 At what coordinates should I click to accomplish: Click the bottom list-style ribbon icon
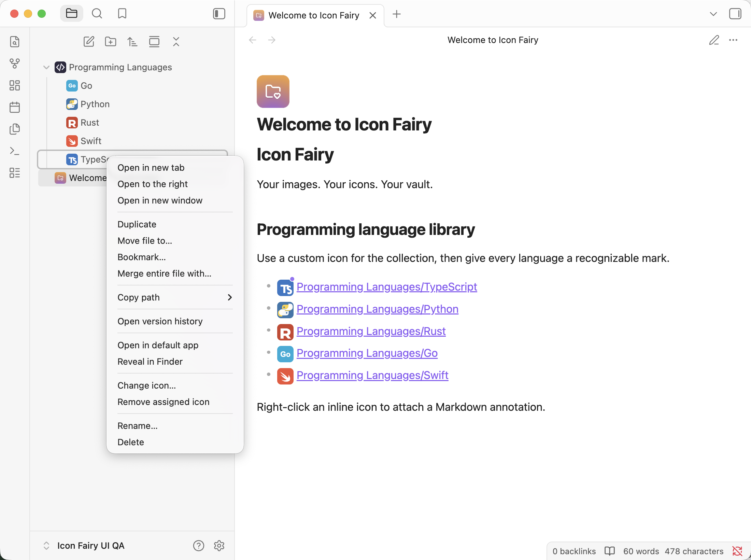point(15,173)
